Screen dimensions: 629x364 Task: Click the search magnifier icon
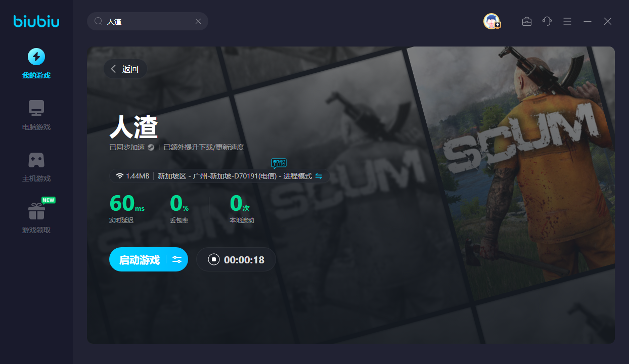point(99,21)
